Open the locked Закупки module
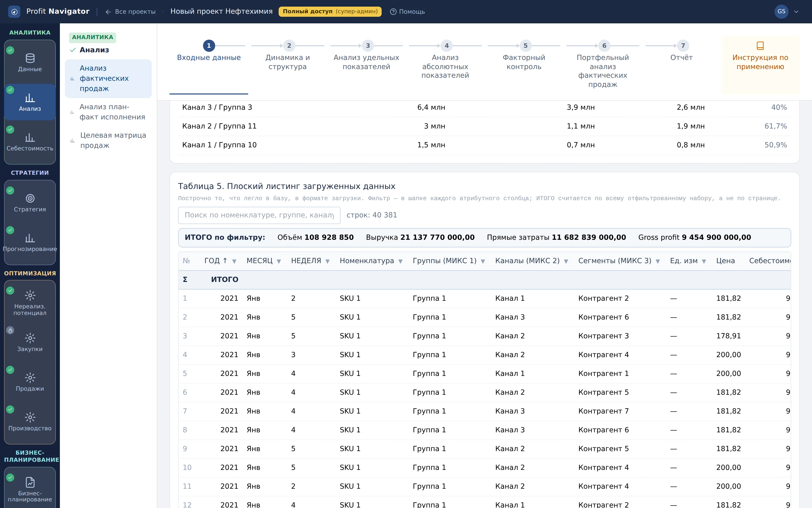 pos(30,342)
